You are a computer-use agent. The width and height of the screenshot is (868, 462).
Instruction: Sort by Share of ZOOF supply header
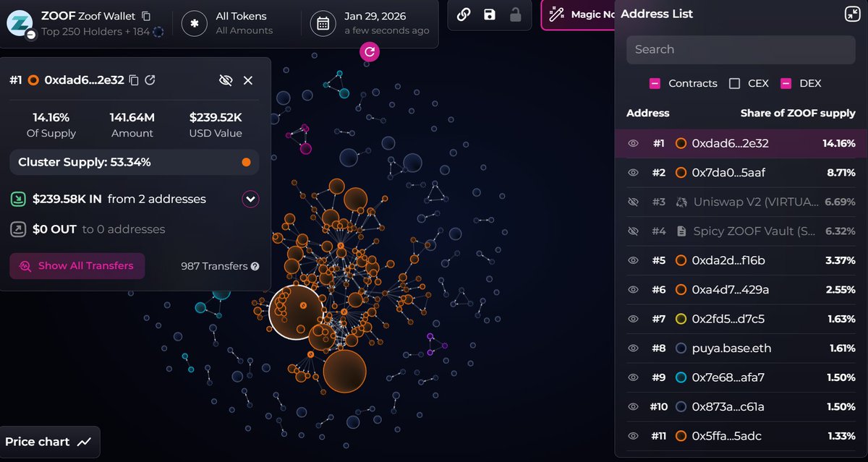tap(798, 114)
